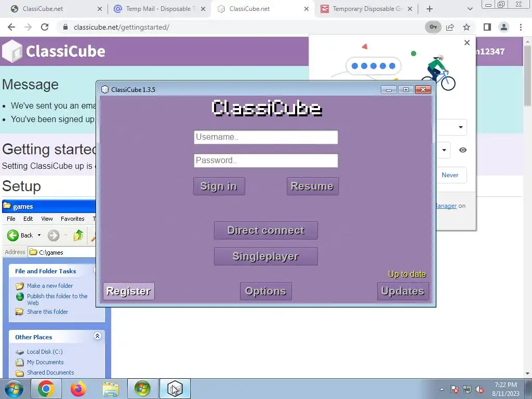Open the Favorites menu in games window
532x399 pixels.
[x=73, y=219]
